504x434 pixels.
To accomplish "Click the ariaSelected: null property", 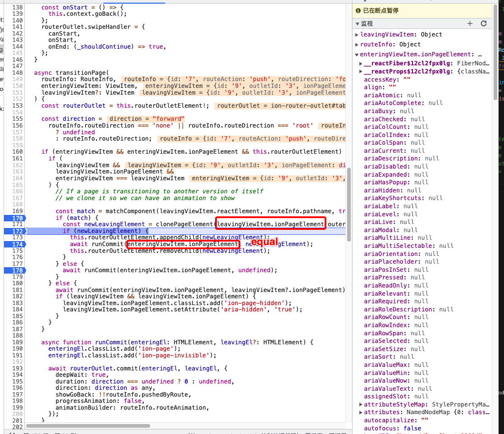I will [x=396, y=341].
